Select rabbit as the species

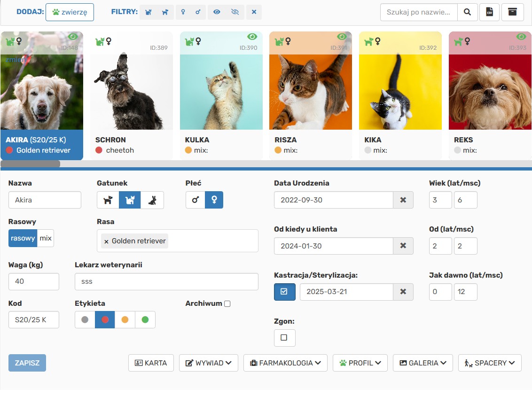pos(152,200)
